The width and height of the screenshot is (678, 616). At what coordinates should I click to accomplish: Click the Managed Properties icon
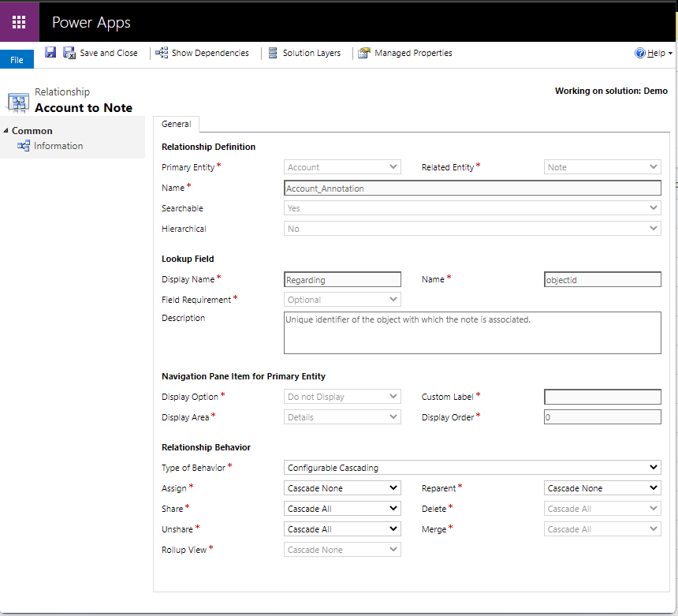point(364,53)
